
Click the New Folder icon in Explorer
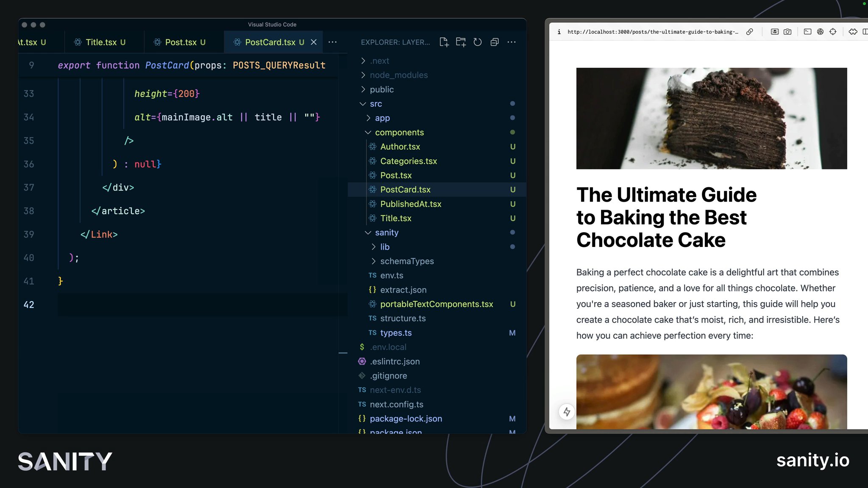[461, 42]
